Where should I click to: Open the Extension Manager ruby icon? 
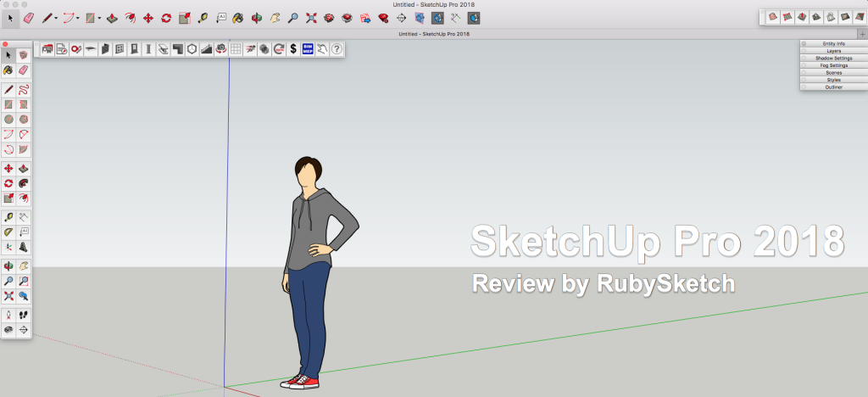point(383,18)
